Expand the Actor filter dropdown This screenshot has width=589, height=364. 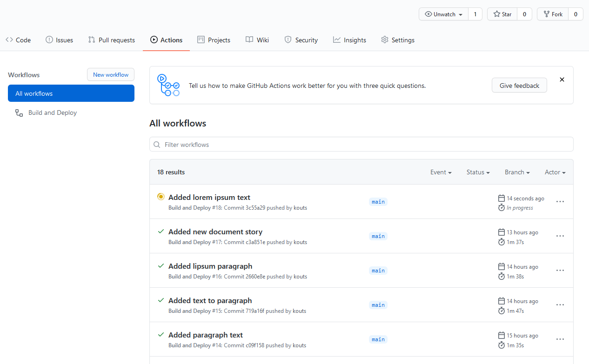coord(555,172)
